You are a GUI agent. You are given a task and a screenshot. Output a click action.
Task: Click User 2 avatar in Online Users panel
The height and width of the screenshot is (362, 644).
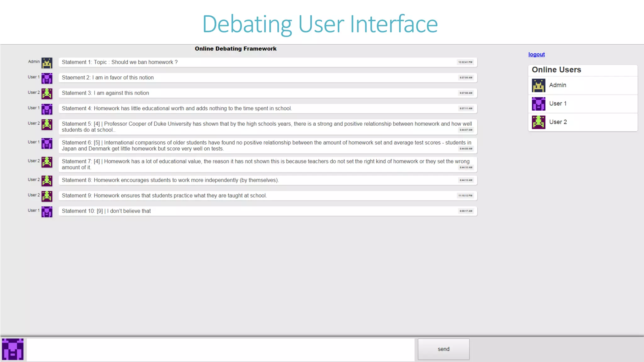pos(538,122)
